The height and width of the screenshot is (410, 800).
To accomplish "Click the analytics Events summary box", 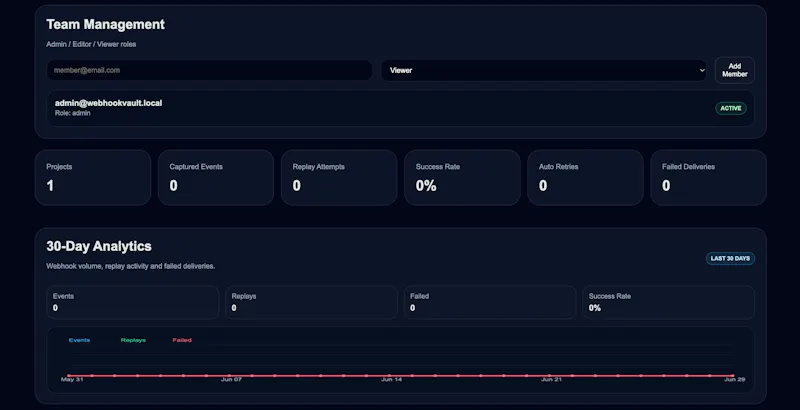I will 133,302.
